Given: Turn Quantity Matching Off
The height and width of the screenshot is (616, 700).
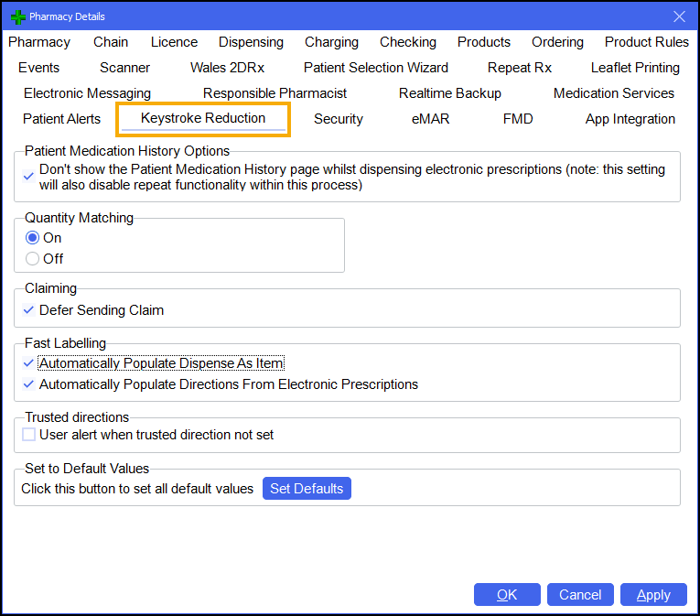Looking at the screenshot, I should click(33, 259).
